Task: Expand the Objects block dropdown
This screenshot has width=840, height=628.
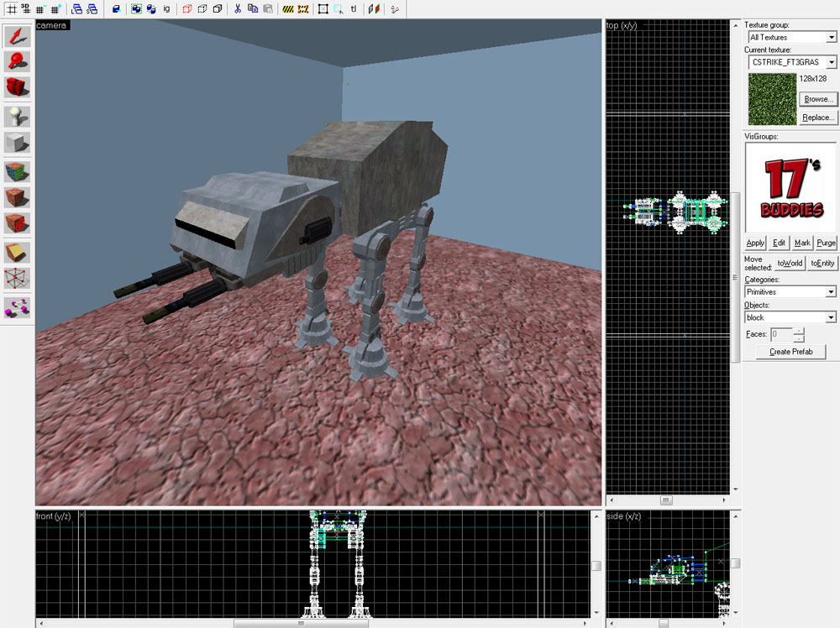Action: tap(831, 317)
